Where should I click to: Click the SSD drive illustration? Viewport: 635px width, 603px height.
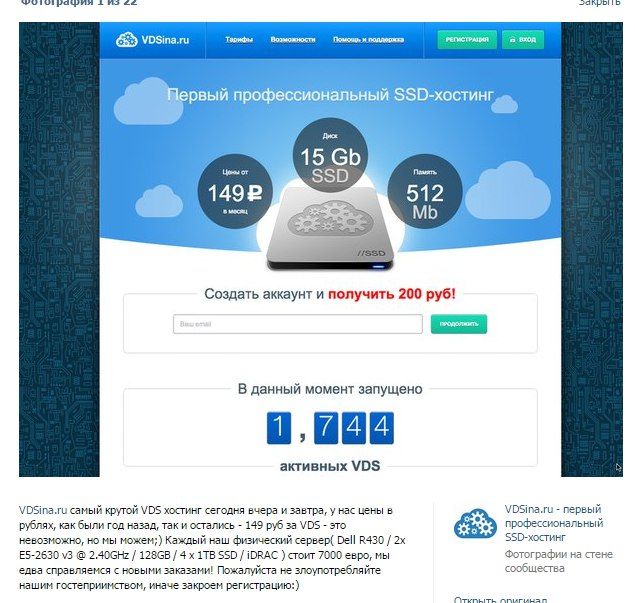[330, 229]
